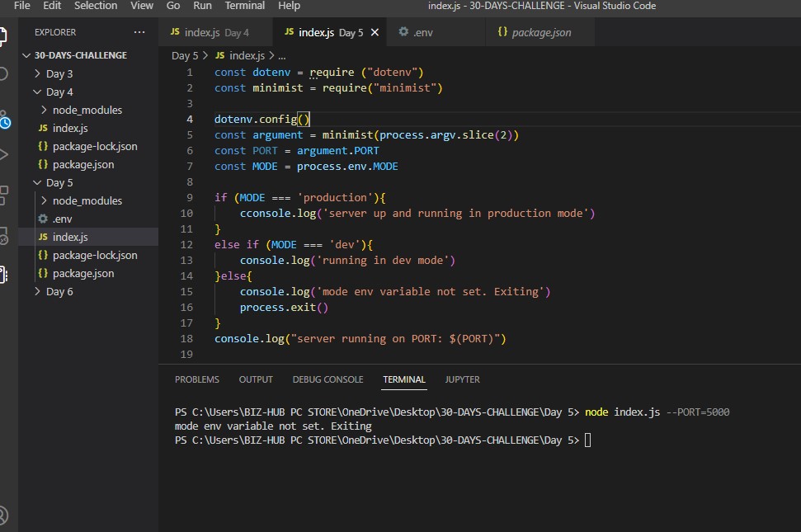Place cursor in dotenv.config() line
The image size is (801, 532).
(262, 119)
